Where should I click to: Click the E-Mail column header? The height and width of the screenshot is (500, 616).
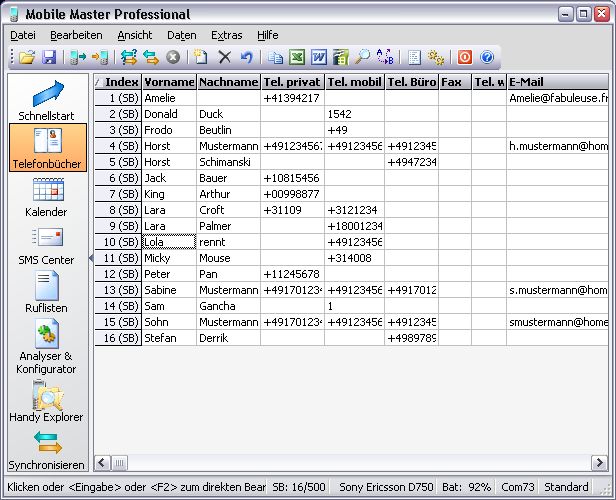tap(556, 81)
